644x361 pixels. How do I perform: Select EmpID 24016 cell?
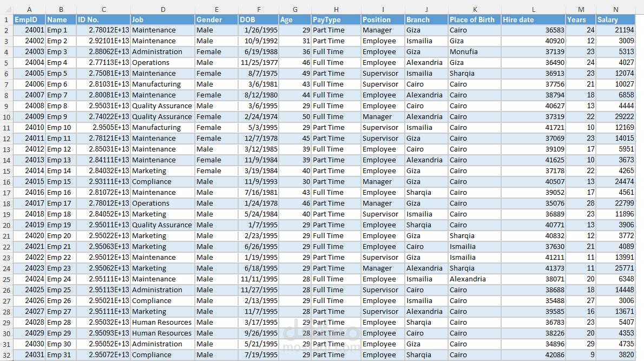pyautogui.click(x=29, y=192)
